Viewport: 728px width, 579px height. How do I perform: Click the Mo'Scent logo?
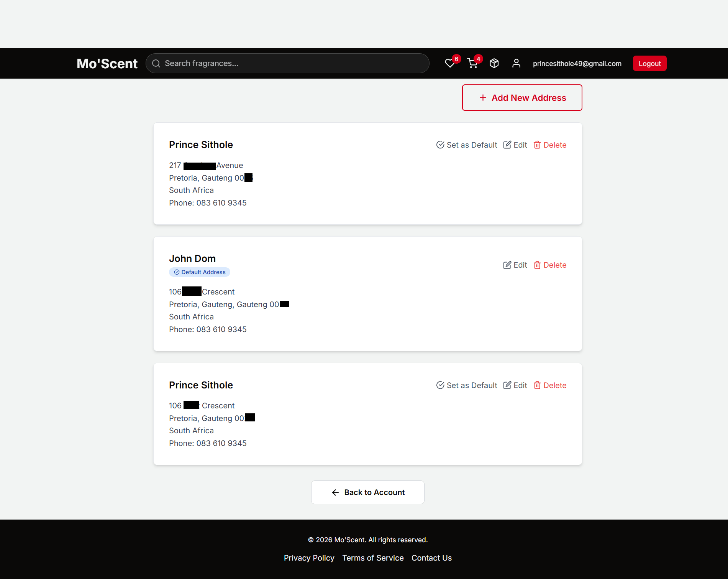(x=107, y=63)
